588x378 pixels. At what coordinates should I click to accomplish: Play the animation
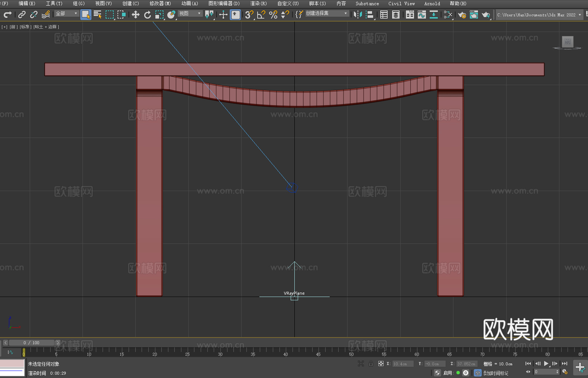tap(546, 364)
